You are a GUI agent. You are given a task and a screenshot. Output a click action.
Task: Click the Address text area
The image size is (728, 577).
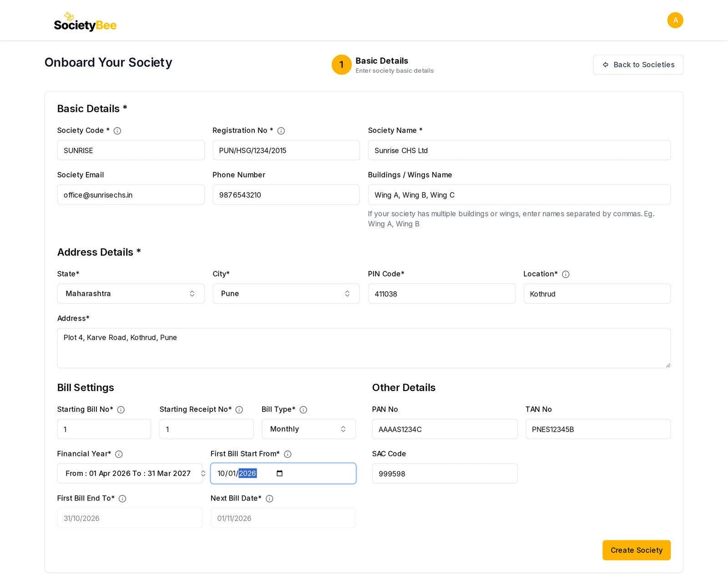tap(364, 348)
